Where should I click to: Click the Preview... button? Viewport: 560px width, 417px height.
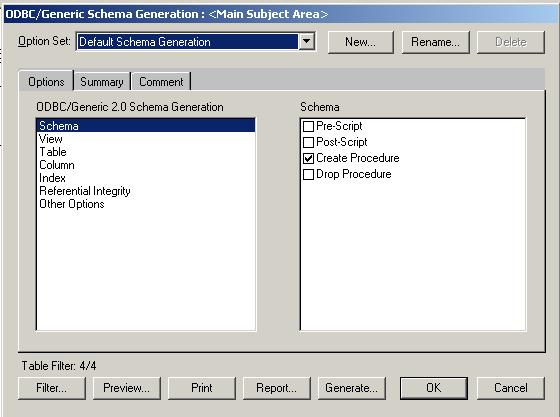[127, 388]
